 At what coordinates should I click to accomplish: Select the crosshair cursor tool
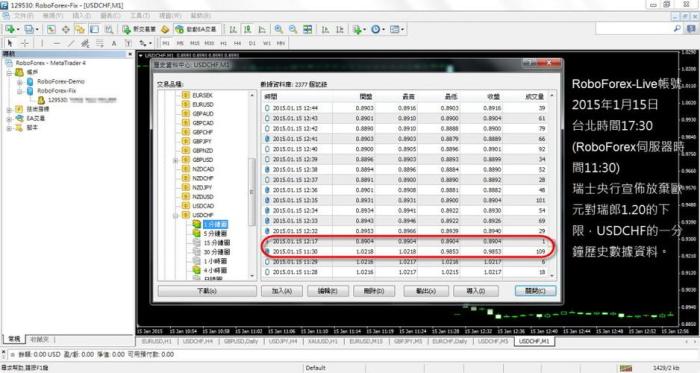[25, 43]
